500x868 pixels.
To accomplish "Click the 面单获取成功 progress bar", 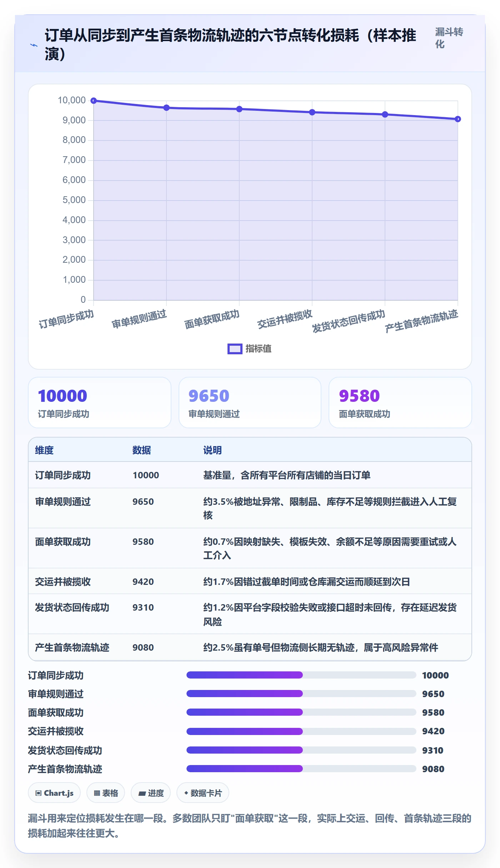I will click(301, 712).
